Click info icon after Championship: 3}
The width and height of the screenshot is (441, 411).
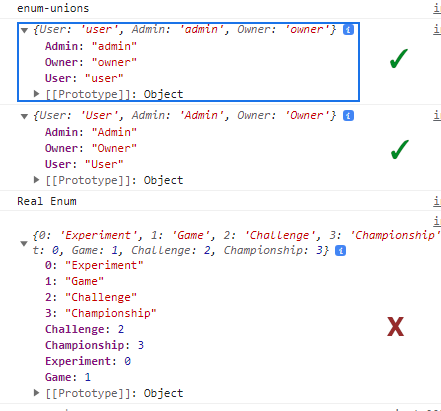340,251
